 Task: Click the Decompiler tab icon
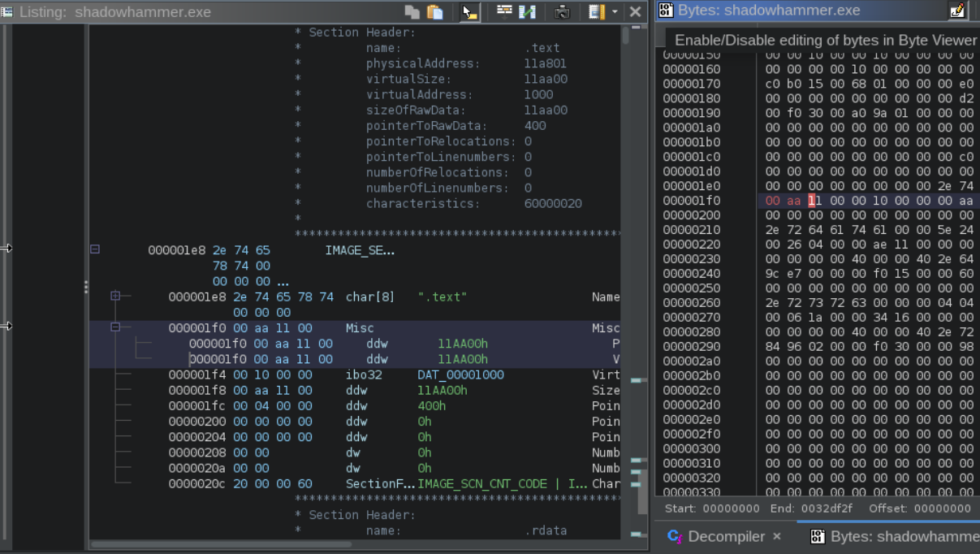[675, 536]
